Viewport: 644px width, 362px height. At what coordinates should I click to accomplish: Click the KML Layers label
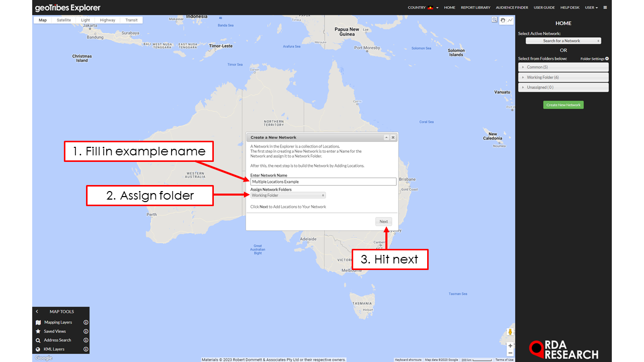(x=54, y=349)
